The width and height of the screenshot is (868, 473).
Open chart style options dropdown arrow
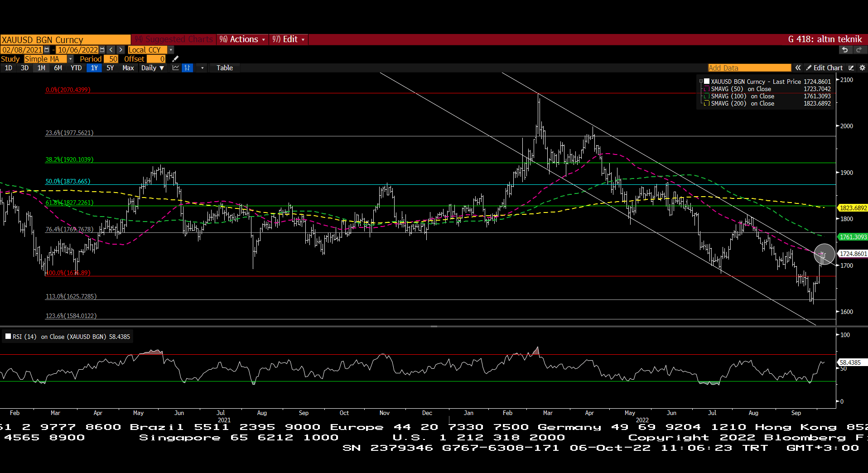202,68
